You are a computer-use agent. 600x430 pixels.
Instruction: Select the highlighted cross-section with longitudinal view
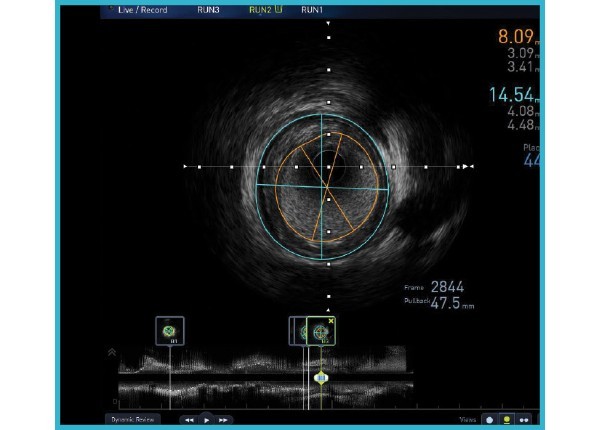507,420
